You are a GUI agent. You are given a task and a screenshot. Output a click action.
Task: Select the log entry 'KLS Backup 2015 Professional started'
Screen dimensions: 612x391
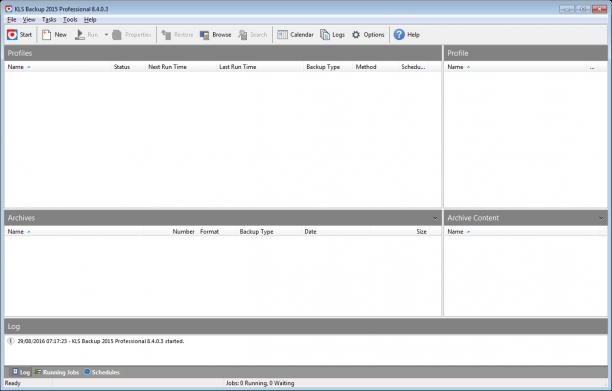(x=101, y=341)
